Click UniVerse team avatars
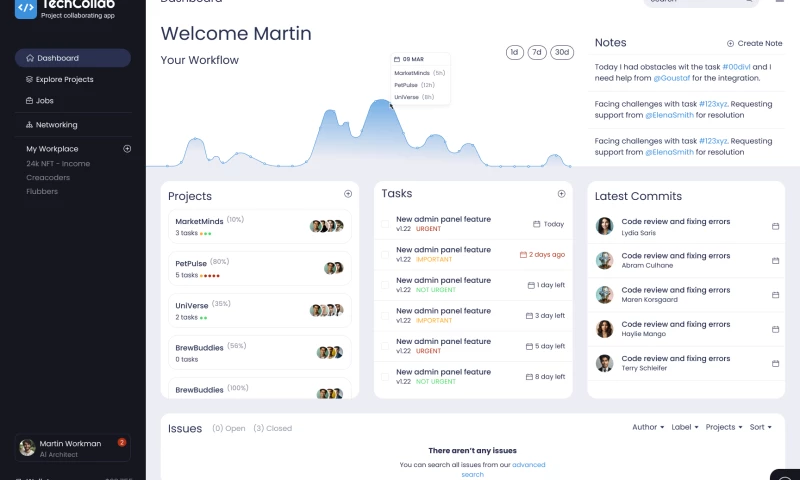 tap(327, 310)
